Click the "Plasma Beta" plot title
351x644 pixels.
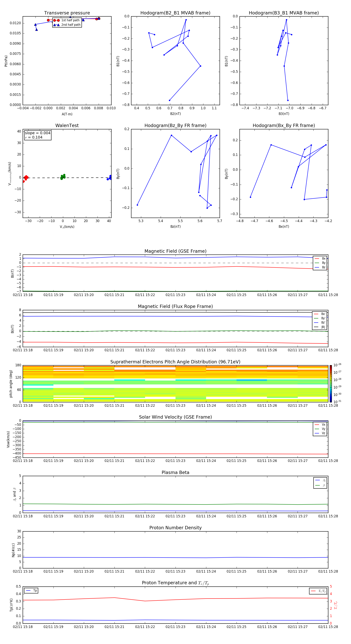(175, 473)
